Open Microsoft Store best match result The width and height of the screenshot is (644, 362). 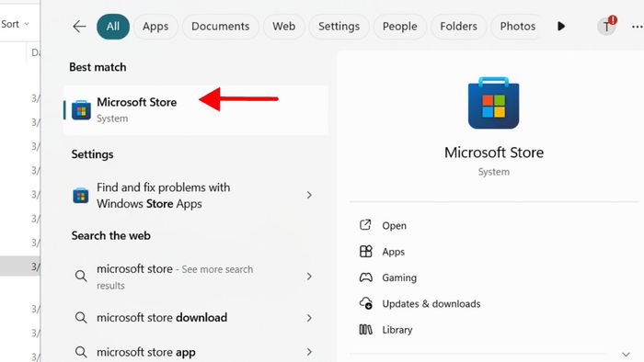(196, 110)
